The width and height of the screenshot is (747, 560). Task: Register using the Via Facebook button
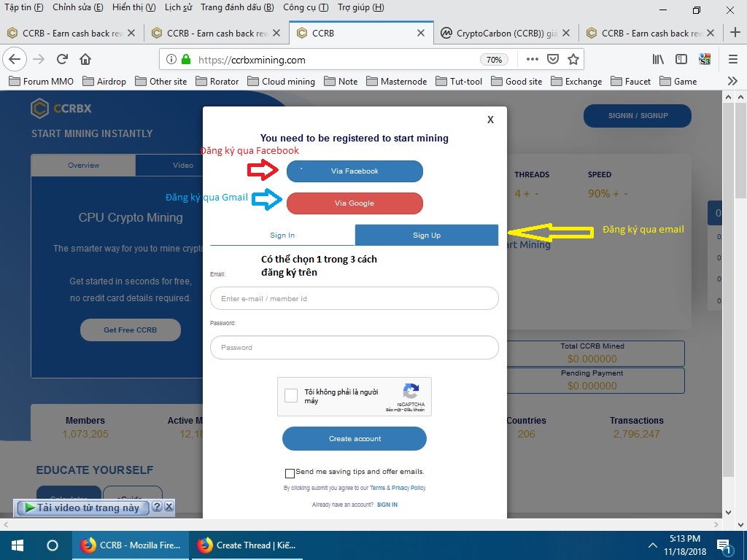355,171
